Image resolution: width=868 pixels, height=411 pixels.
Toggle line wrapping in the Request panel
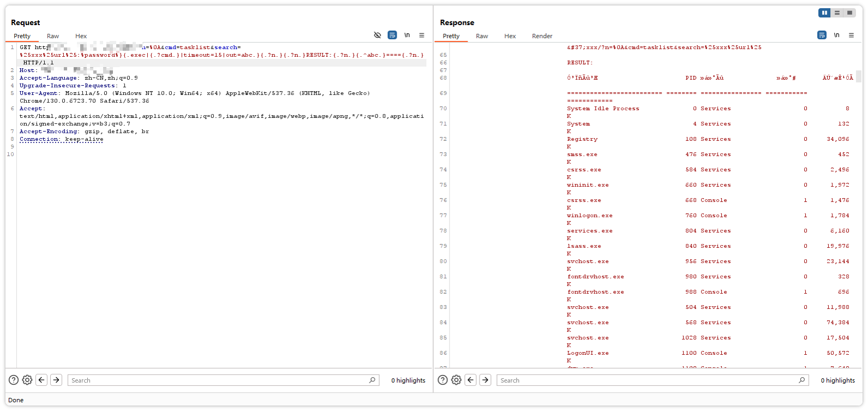(x=392, y=35)
